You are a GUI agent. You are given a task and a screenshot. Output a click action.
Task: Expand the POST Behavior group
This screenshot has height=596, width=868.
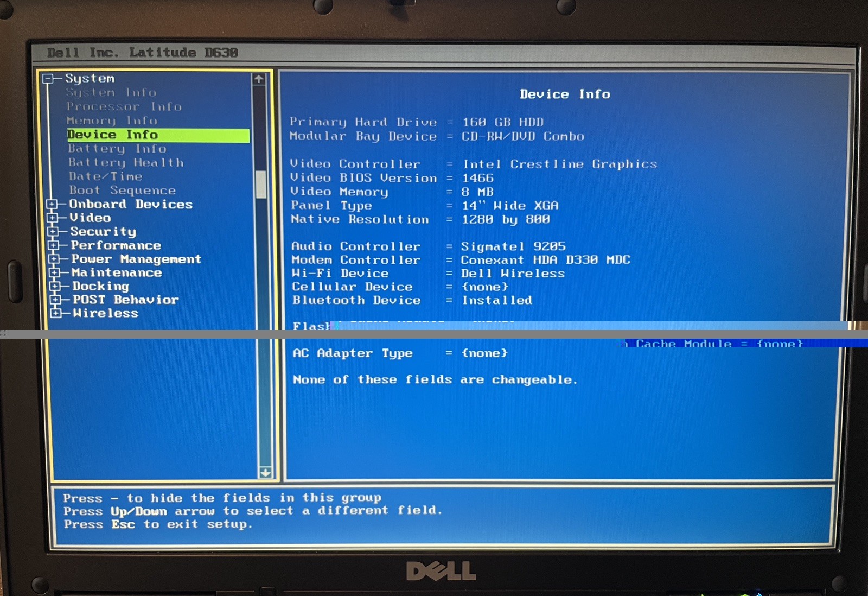pos(55,300)
